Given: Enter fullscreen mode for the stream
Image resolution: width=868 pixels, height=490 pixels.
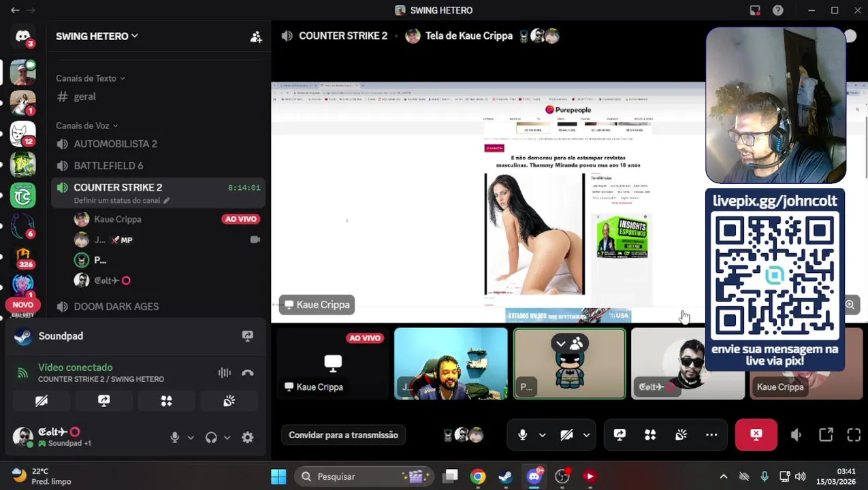Looking at the screenshot, I should point(854,435).
